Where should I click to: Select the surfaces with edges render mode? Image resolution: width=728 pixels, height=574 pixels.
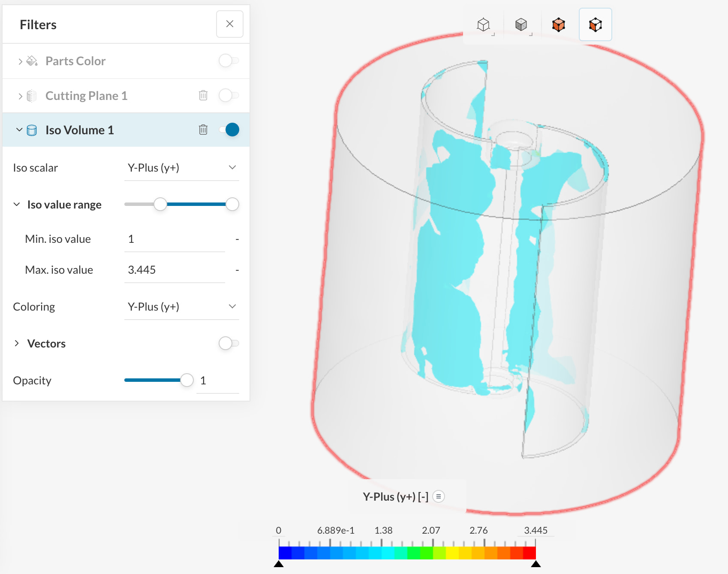tap(596, 24)
